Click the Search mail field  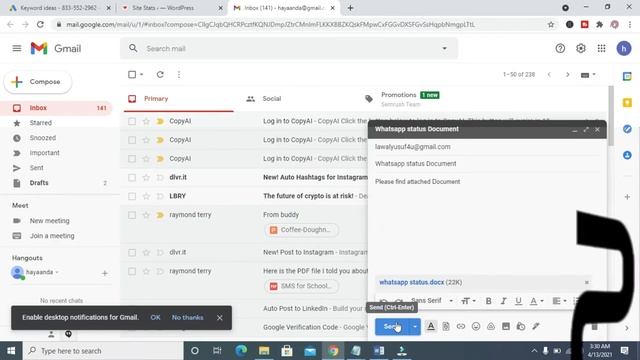(x=290, y=49)
